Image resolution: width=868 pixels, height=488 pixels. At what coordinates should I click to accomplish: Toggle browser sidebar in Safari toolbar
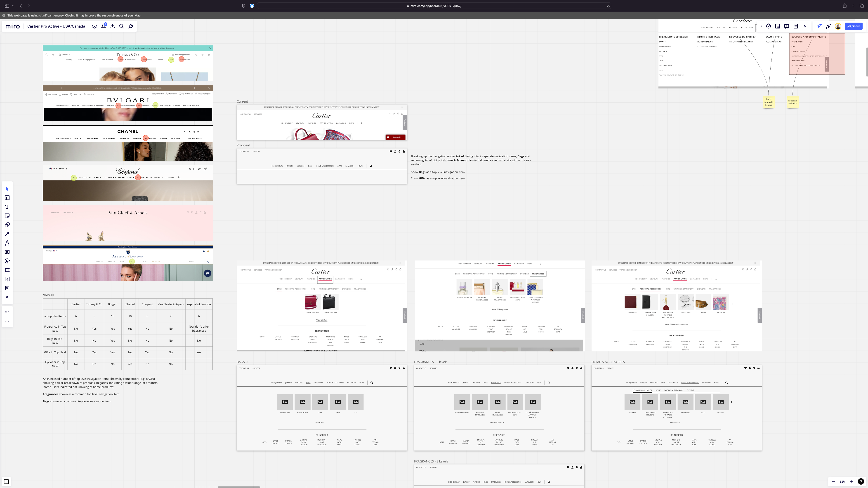tap(7, 6)
